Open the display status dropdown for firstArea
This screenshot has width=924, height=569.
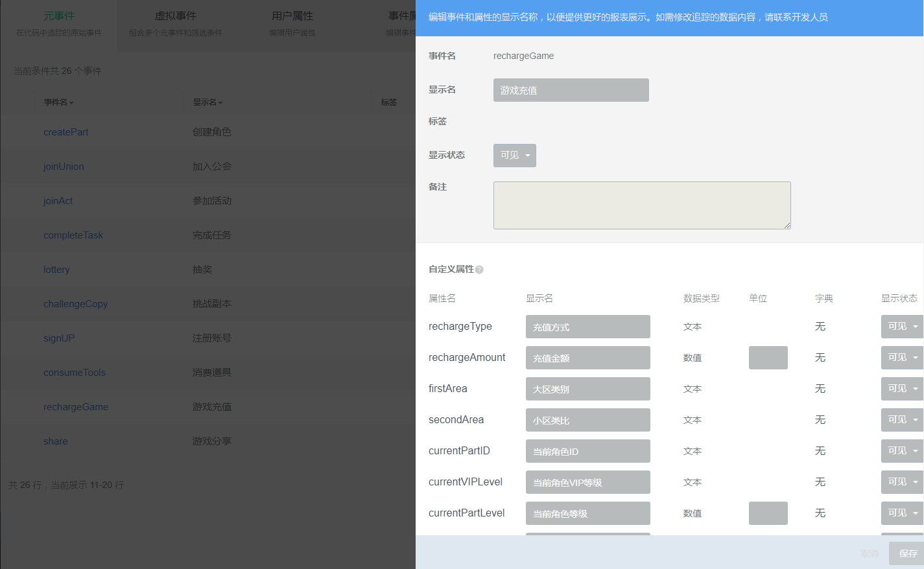[902, 389]
